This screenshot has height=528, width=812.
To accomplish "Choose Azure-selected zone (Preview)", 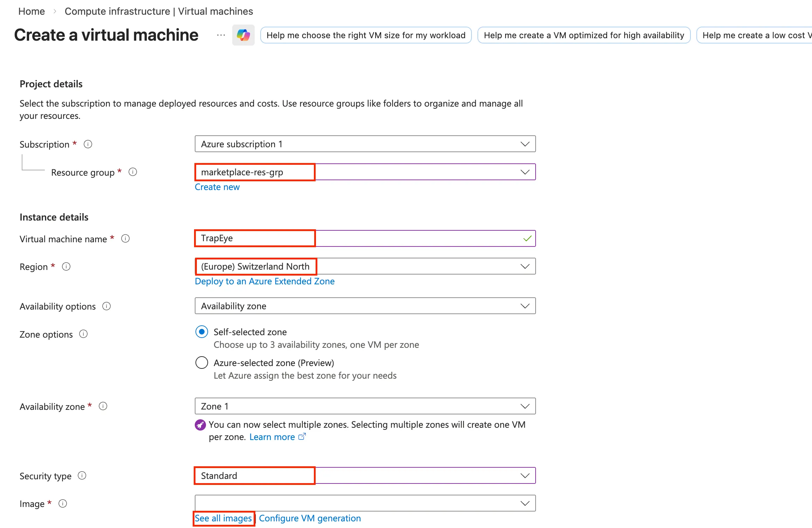I will pyautogui.click(x=201, y=363).
